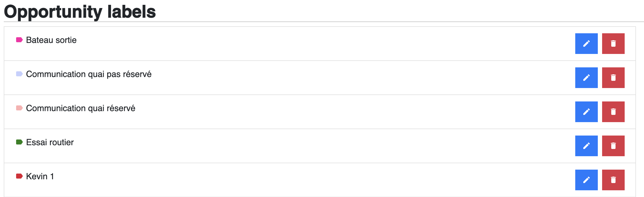Delete the Bateau sortie label
Viewport: 644px width, 197px height.
pos(613,43)
